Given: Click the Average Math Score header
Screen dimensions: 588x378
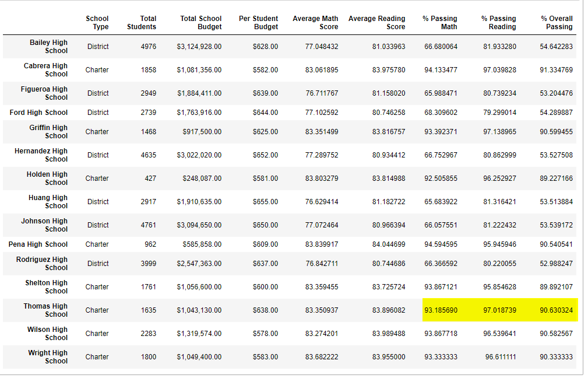Looking at the screenshot, I should click(x=315, y=23).
